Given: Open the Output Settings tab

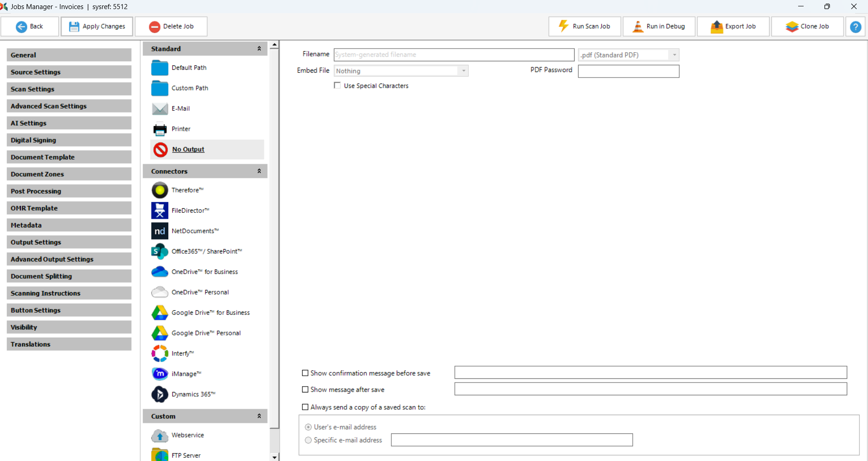Looking at the screenshot, I should (x=69, y=242).
